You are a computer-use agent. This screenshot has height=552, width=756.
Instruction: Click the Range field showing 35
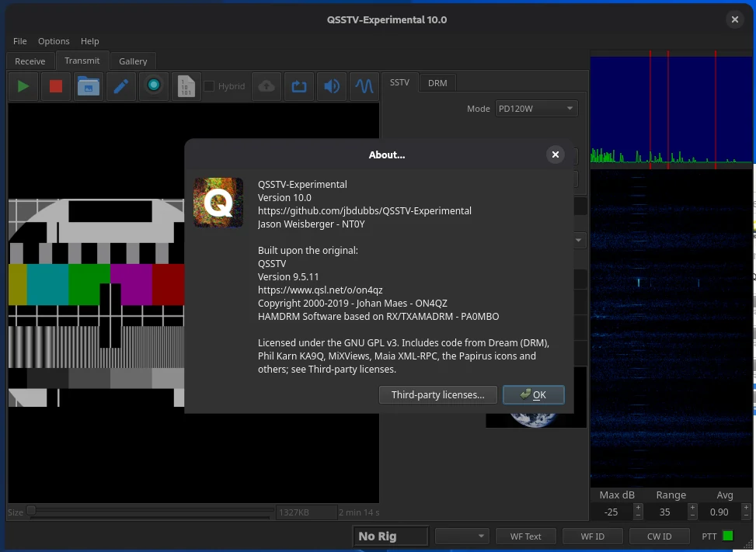(665, 512)
